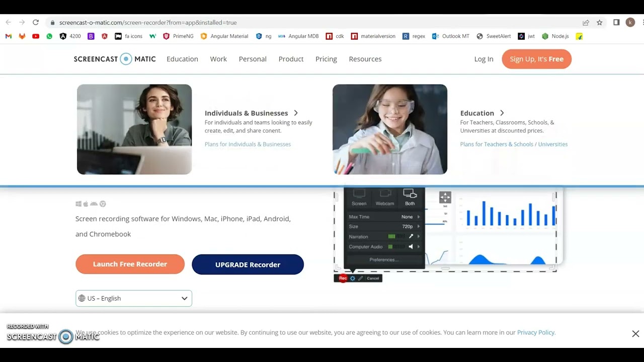Open the Chrome profile avatar
The width and height of the screenshot is (644, 362).
click(x=630, y=23)
